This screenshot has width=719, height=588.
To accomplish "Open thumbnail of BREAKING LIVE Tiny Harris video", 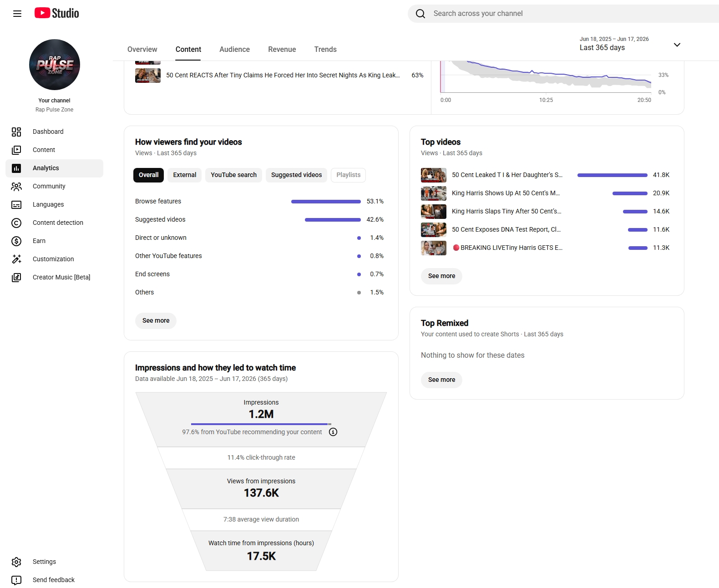I will pyautogui.click(x=434, y=248).
